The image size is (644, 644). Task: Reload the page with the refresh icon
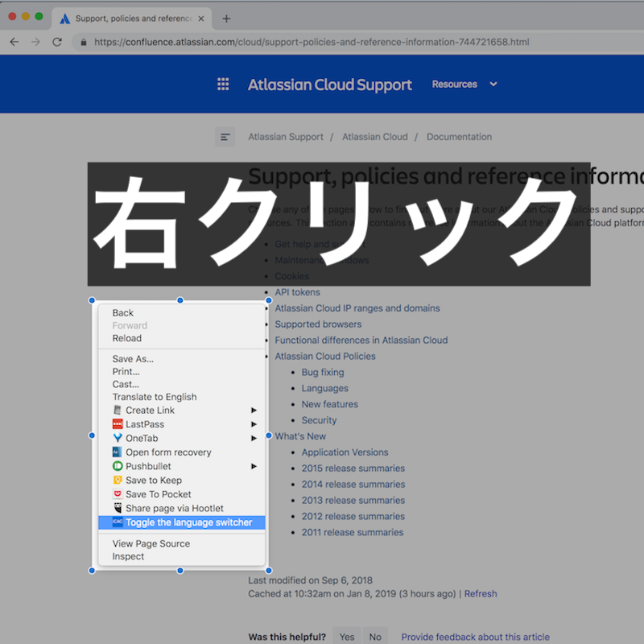coord(57,42)
